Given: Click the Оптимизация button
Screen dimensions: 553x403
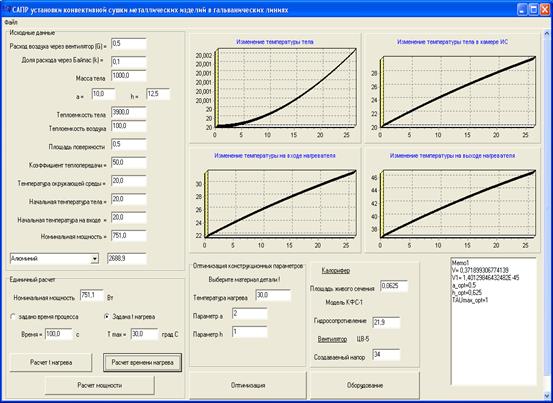Looking at the screenshot, I should coord(248,385).
